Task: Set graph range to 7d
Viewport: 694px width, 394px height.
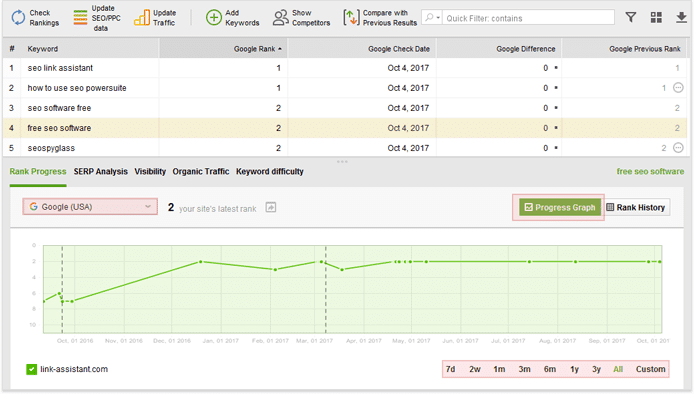Action: [x=451, y=369]
